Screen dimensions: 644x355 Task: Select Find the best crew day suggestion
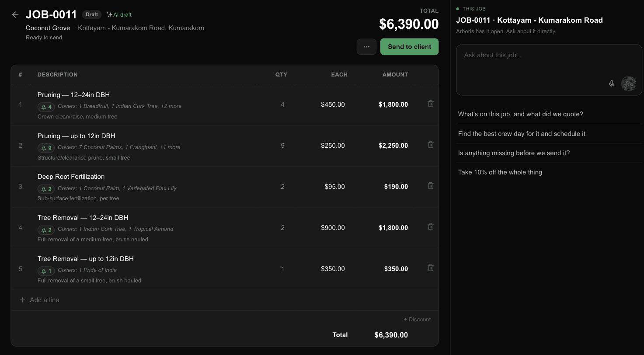coord(550,134)
